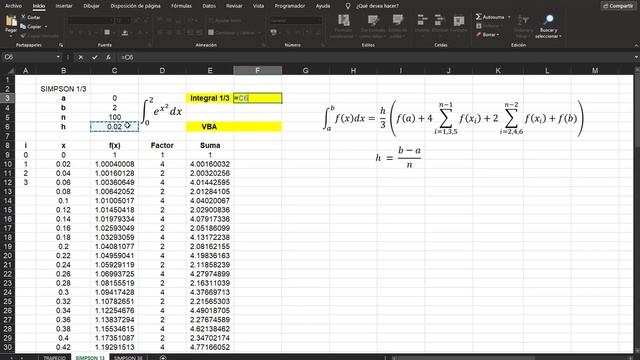Cancel the formula entry with X
This screenshot has width=640, height=360.
[81, 58]
